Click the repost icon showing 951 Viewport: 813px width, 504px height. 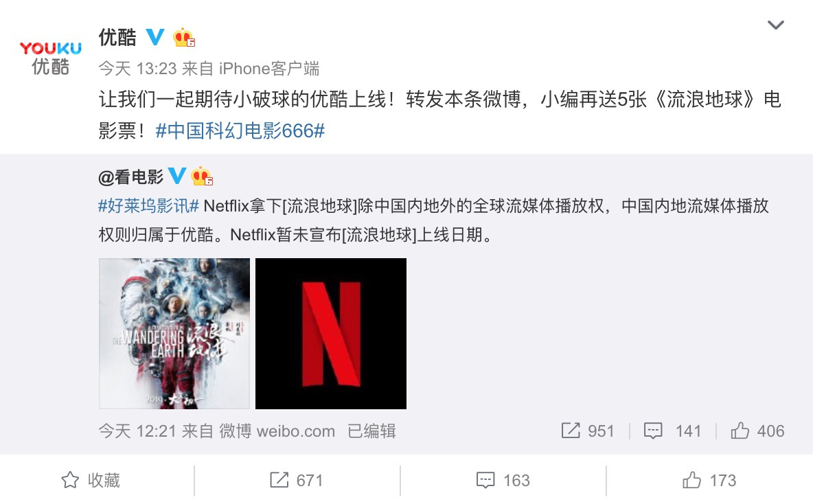coord(571,431)
